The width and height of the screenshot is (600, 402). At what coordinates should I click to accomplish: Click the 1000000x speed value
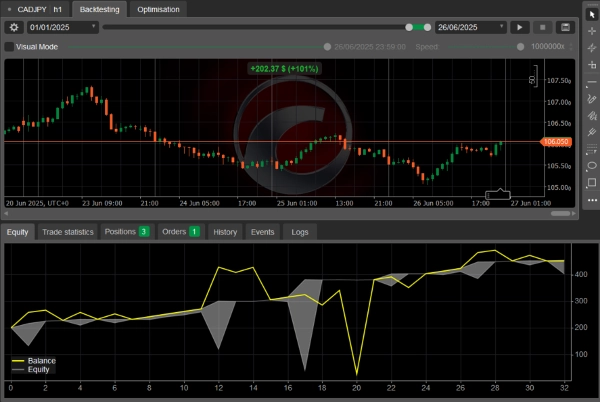[x=548, y=47]
